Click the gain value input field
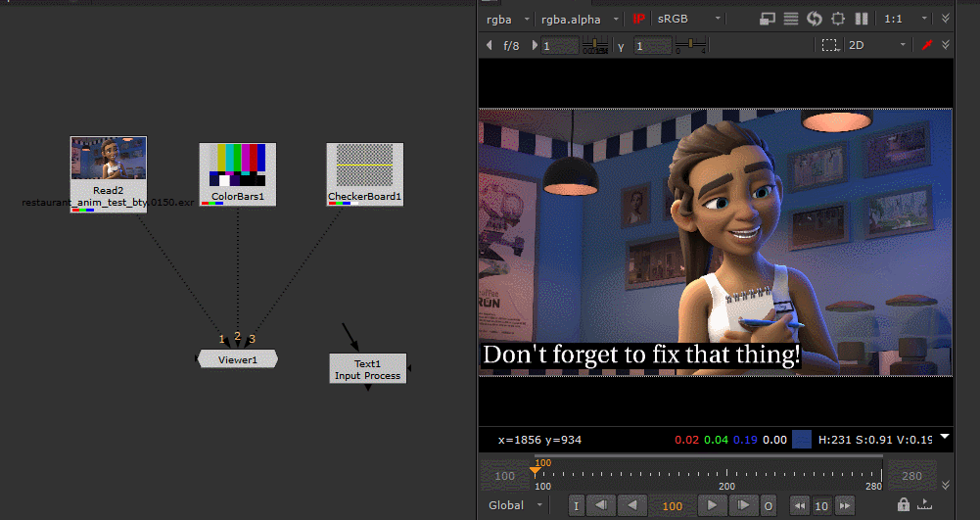Screen dimensions: 980x520 click(x=559, y=46)
